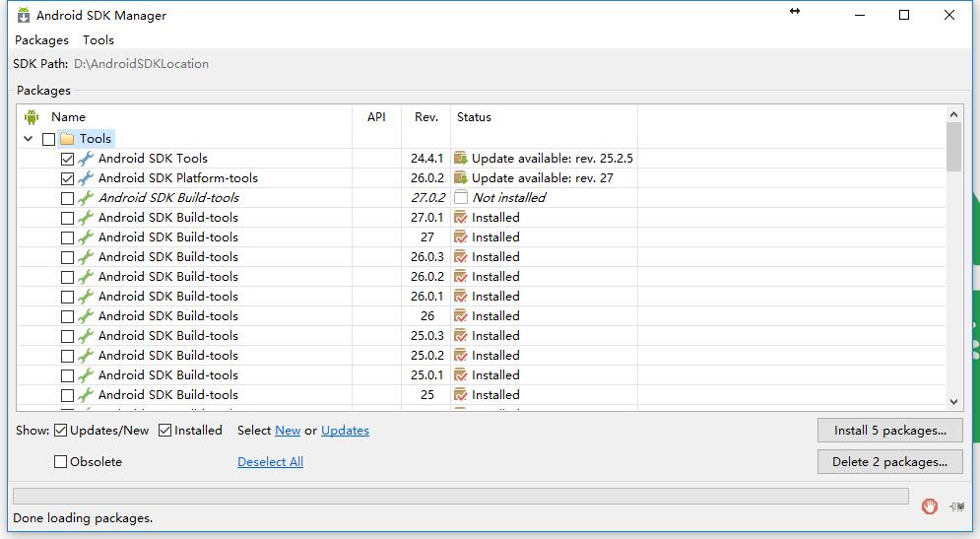Image resolution: width=980 pixels, height=539 pixels.
Task: Click the scrollbar up arrow
Action: click(x=953, y=114)
